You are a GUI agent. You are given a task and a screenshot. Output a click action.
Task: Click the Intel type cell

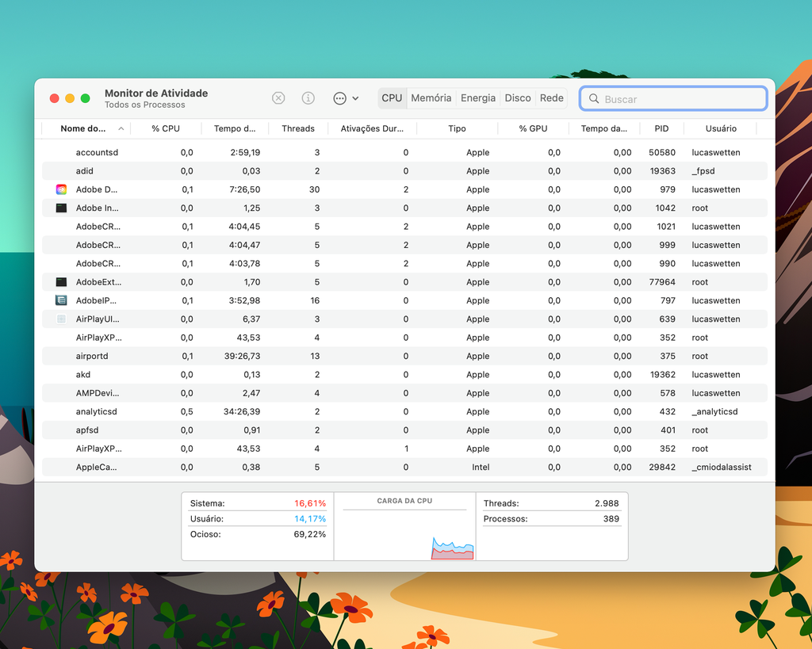tap(481, 467)
